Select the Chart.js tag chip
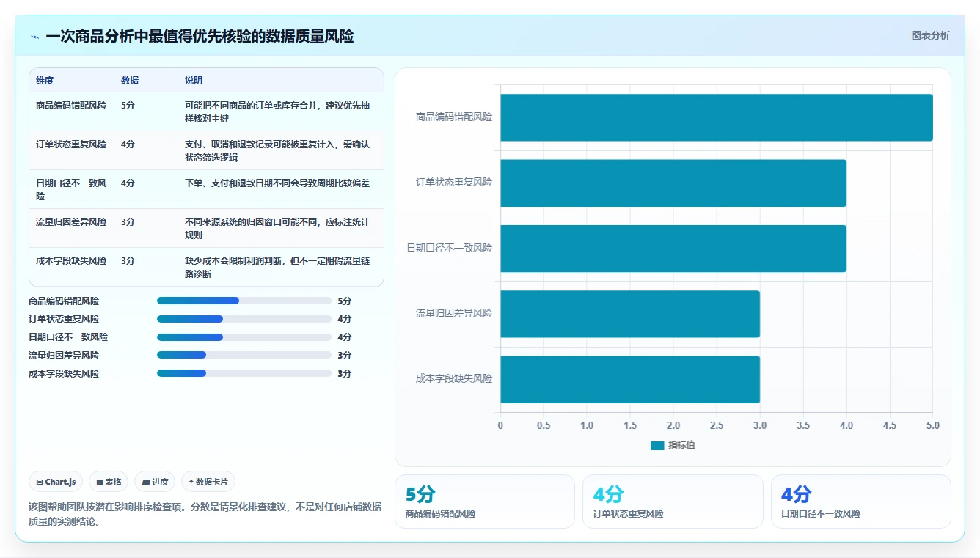This screenshot has width=980, height=558. point(56,482)
